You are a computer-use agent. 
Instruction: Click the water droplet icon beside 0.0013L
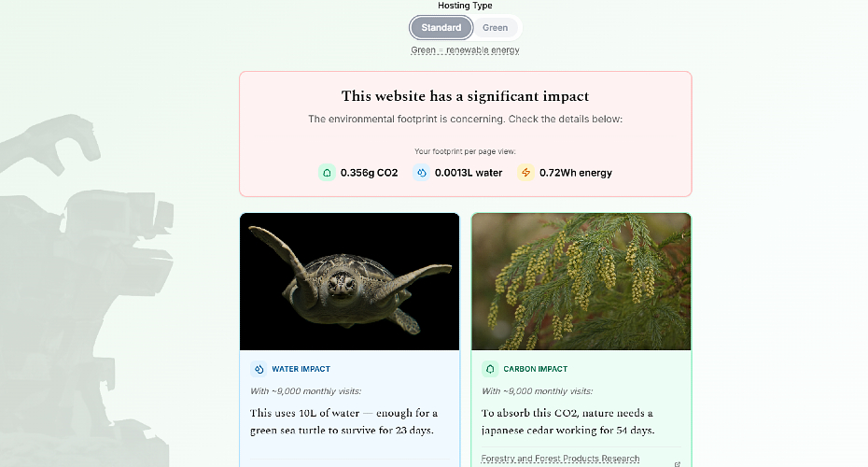(421, 173)
